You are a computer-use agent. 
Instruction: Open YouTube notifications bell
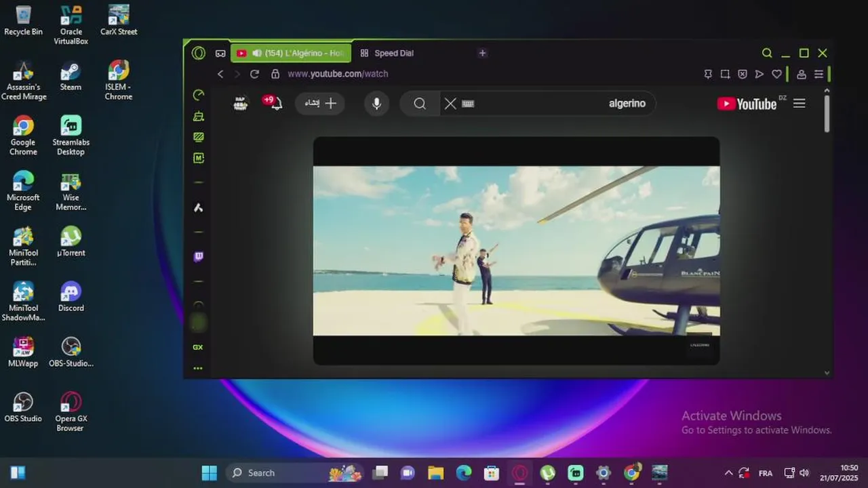click(x=275, y=104)
